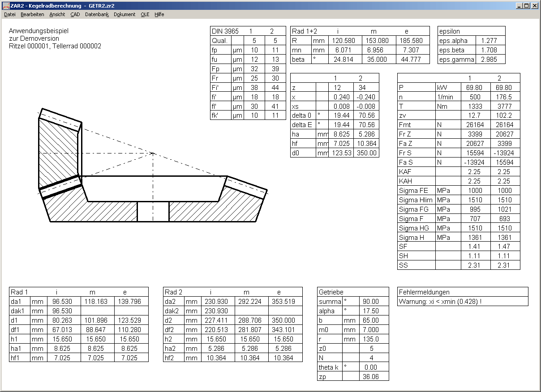Open the Datenbank menu
541x392 pixels.
click(97, 14)
